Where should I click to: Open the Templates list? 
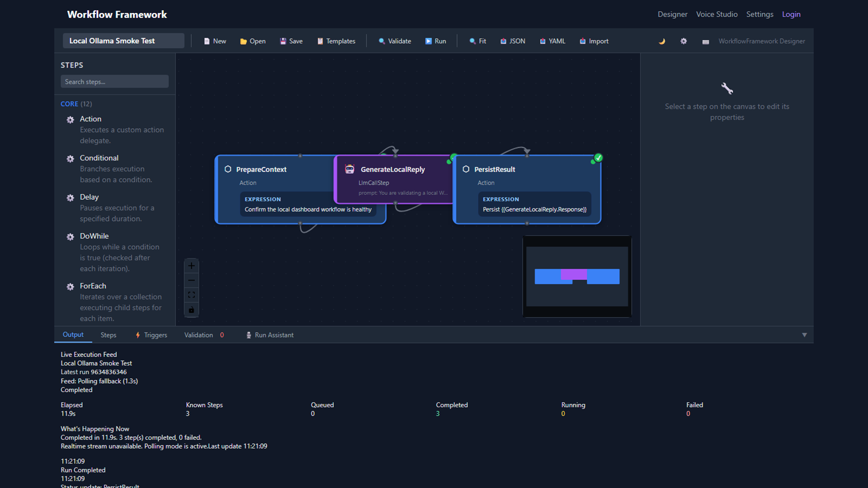336,41
